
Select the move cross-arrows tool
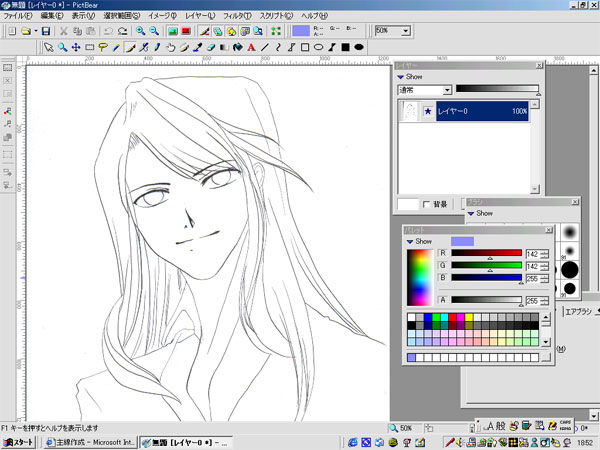pos(76,46)
